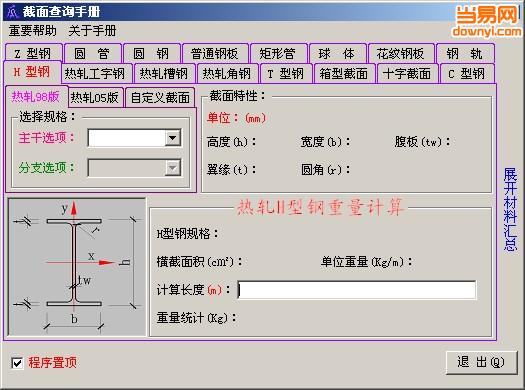Select the 十字截面 tab

(407, 73)
